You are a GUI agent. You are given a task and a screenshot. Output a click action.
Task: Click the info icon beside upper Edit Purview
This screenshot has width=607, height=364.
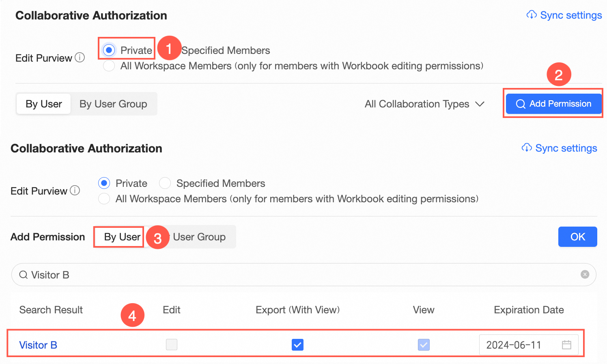(x=80, y=58)
